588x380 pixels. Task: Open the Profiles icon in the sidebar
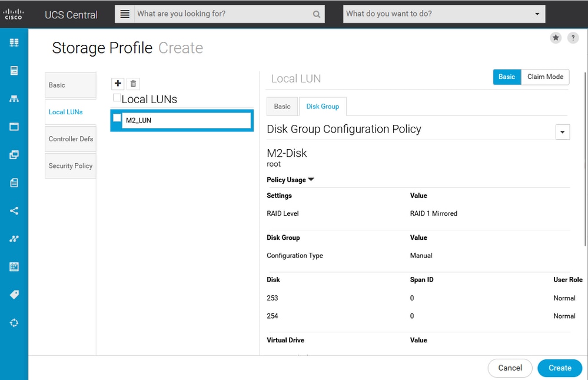(14, 154)
